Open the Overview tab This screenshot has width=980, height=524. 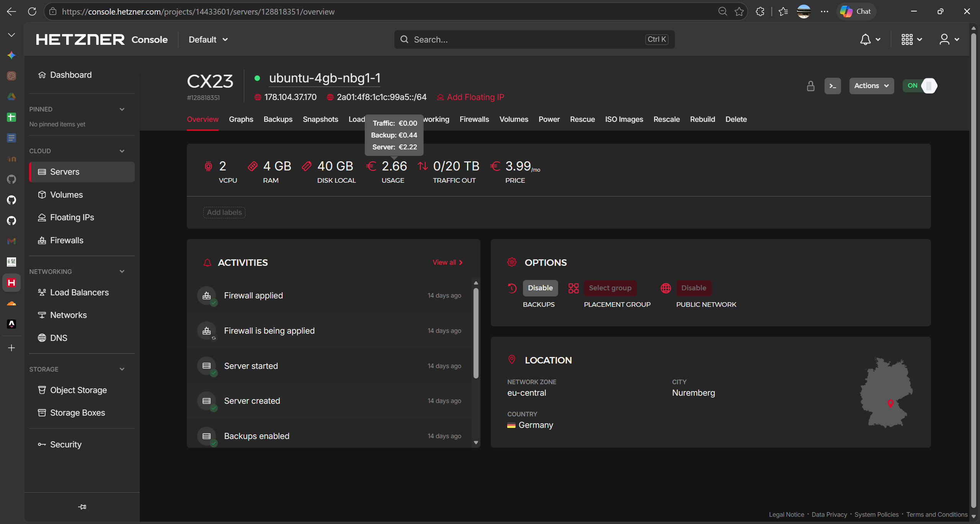[203, 119]
